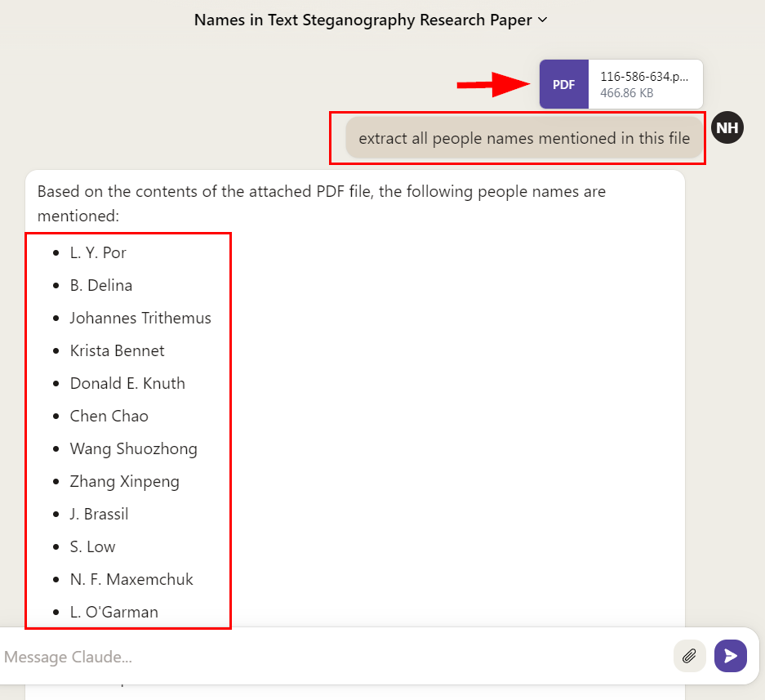
Task: Click the "Names in Text Steganography" title text
Action: pyautogui.click(x=362, y=20)
